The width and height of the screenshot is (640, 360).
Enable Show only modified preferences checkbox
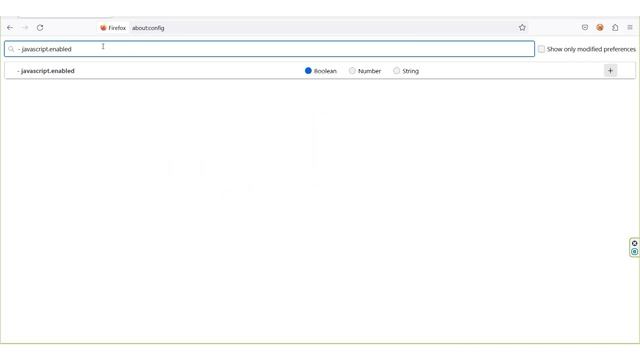tap(541, 49)
